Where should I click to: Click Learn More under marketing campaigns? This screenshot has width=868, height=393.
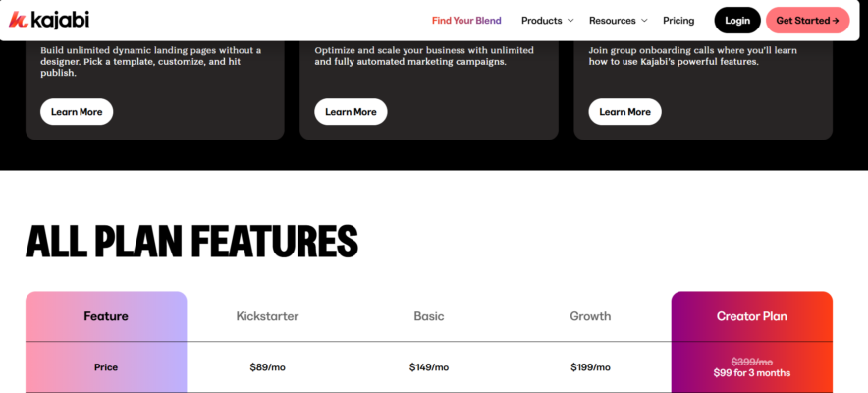(351, 112)
